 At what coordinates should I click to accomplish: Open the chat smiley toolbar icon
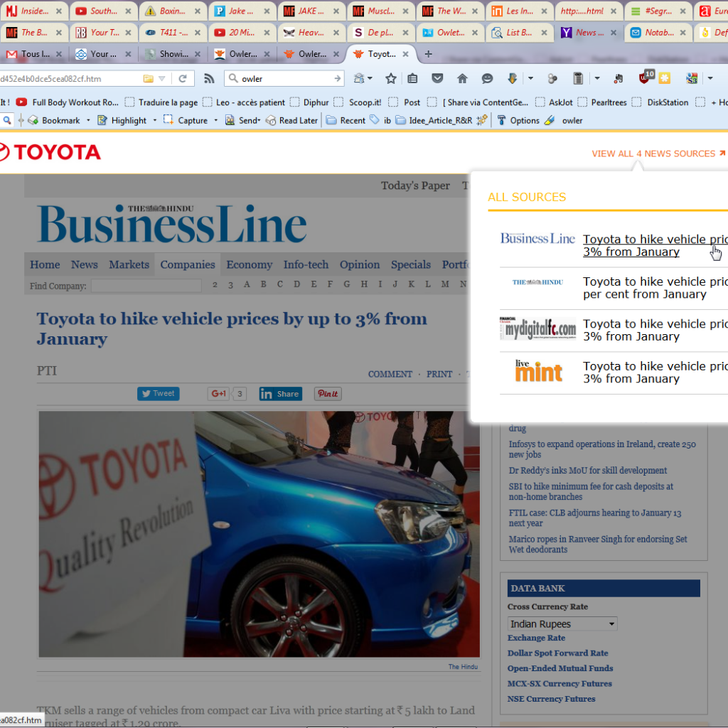pyautogui.click(x=487, y=78)
